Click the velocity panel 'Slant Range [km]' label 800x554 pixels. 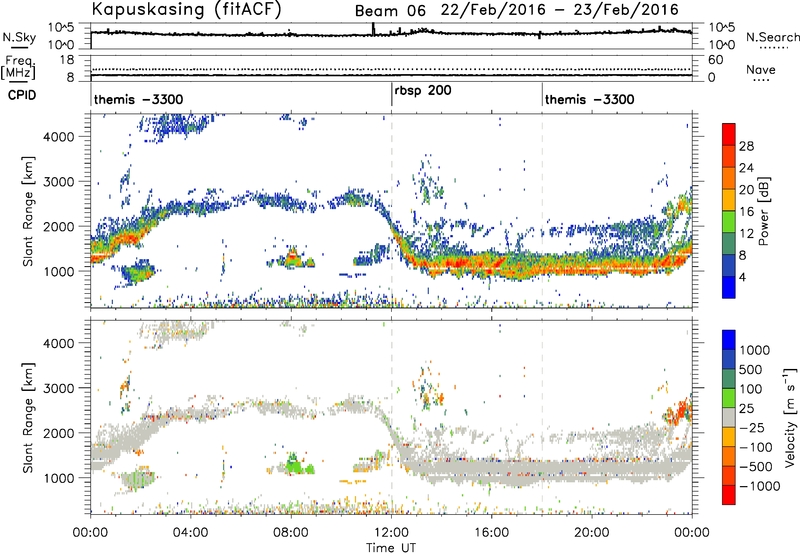pyautogui.click(x=28, y=418)
